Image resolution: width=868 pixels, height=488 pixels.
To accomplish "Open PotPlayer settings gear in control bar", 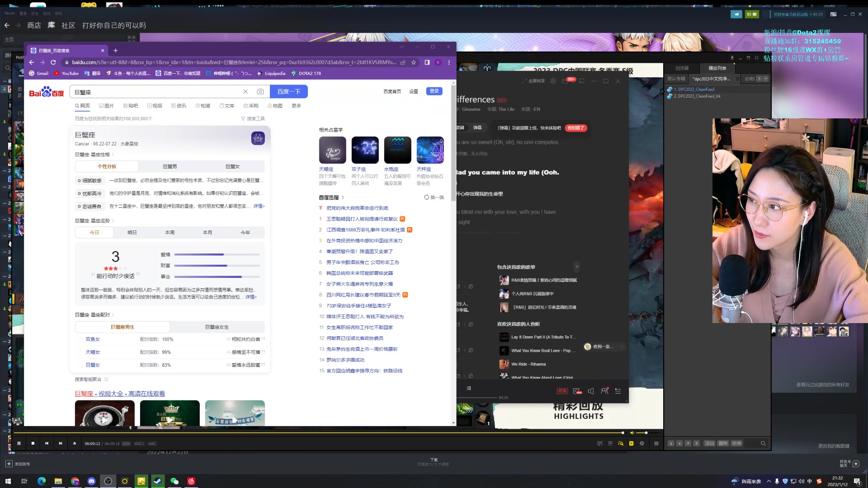I will (642, 443).
